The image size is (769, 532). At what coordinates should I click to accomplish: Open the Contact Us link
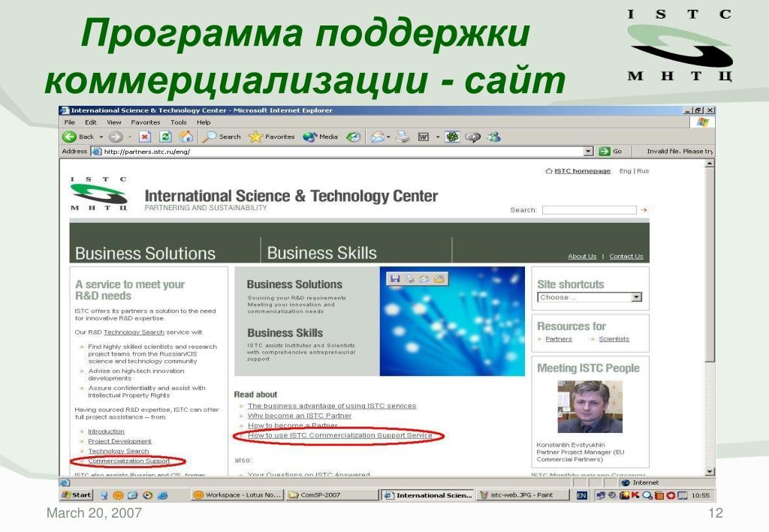tap(626, 256)
